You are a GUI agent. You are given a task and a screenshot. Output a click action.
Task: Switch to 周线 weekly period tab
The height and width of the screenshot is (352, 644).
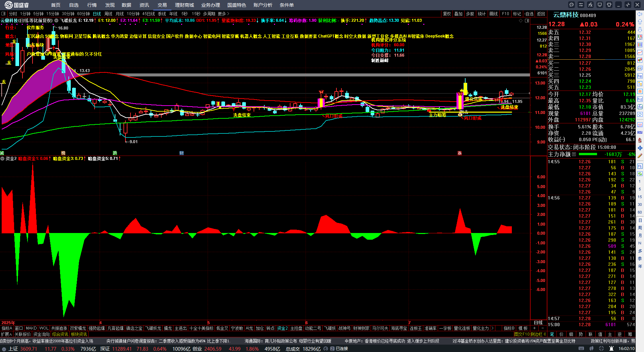tap(108, 14)
